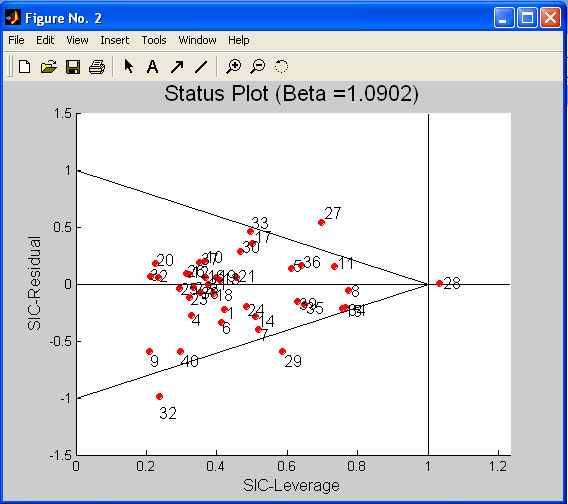The image size is (568, 504).
Task: Select the Edit Plot arrow tool
Action: [x=128, y=67]
